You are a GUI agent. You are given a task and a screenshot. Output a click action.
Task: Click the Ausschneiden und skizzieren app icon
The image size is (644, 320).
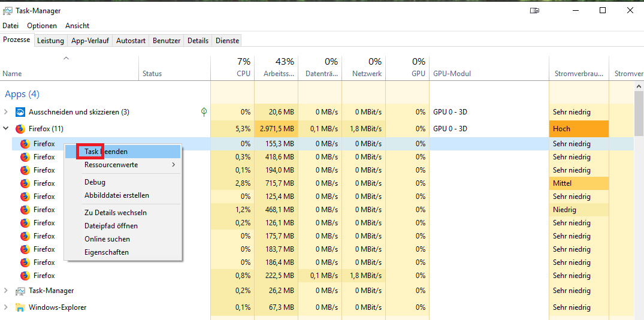pos(20,111)
